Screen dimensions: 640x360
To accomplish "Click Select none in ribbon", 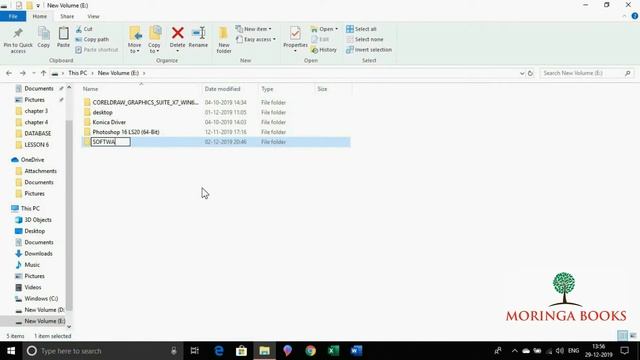I will click(x=364, y=39).
